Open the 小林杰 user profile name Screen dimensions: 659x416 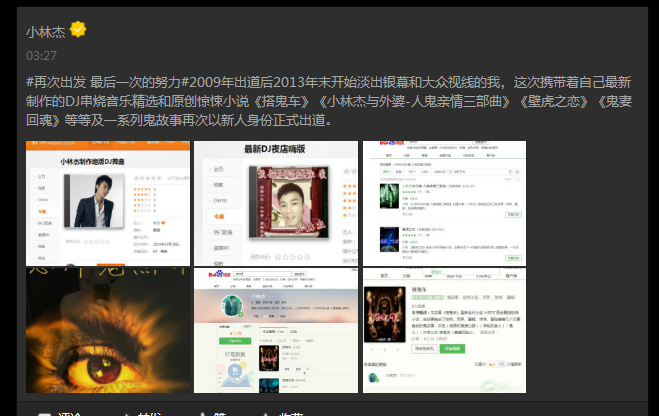(46, 31)
